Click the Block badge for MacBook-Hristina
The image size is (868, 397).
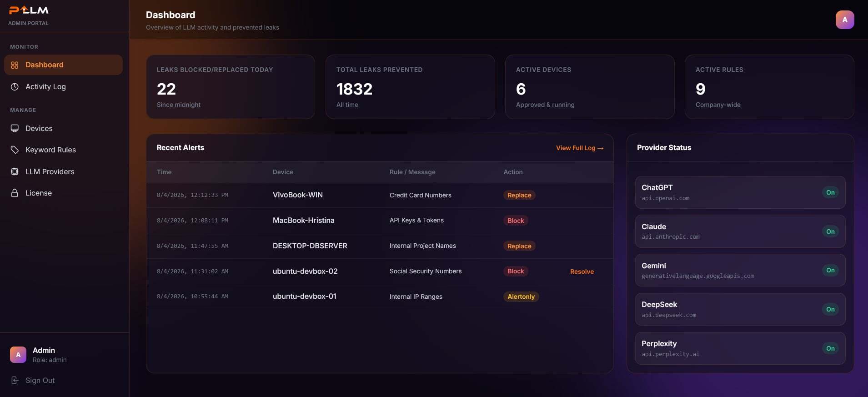pyautogui.click(x=516, y=221)
